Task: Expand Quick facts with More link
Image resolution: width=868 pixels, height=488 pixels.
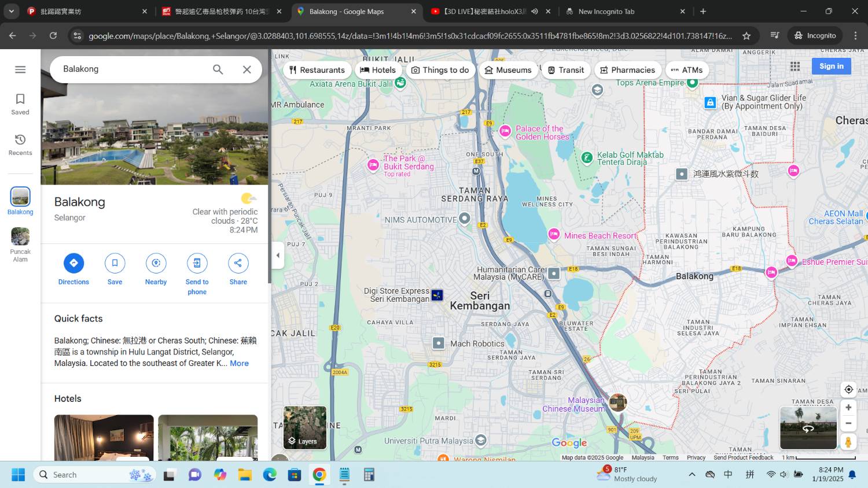Action: (x=239, y=363)
